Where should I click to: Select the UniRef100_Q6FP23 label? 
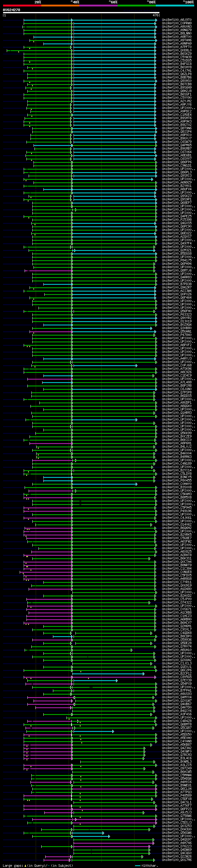pyautogui.click(x=177, y=809)
